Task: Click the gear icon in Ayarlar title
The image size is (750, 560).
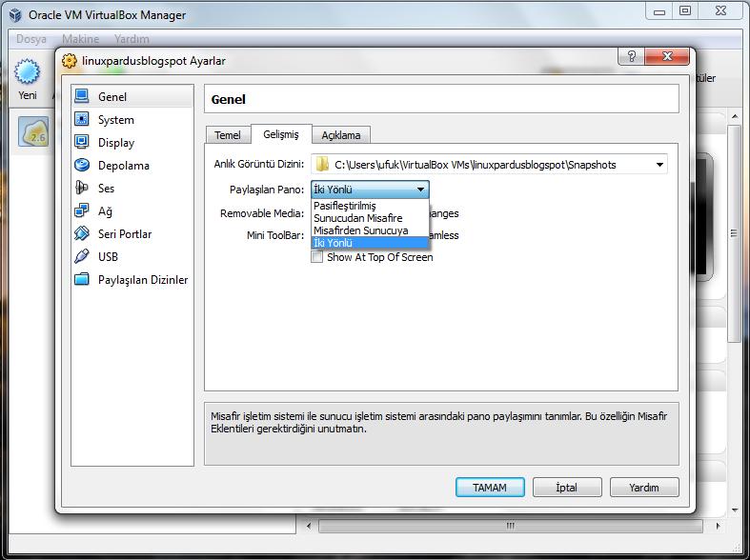Action: pyautogui.click(x=70, y=61)
